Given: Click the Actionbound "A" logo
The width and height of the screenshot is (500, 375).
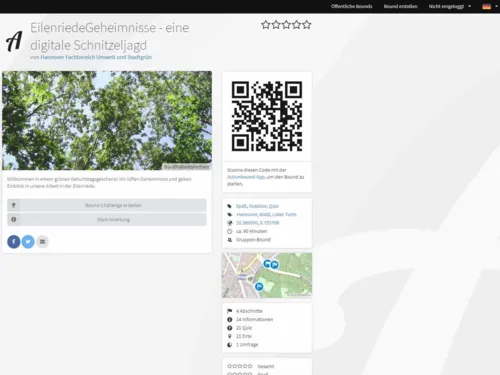Looking at the screenshot, I should point(14,41).
